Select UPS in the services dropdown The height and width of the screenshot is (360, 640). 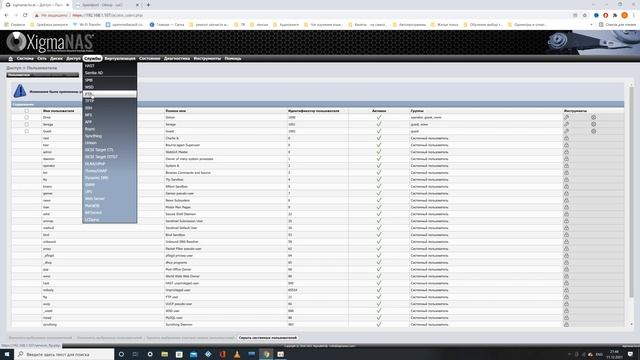(x=109, y=191)
